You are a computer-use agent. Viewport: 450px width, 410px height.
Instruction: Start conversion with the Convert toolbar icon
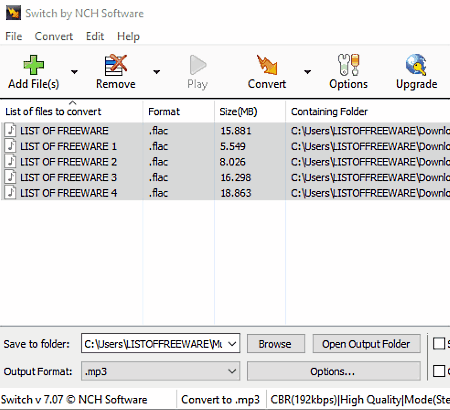point(267,65)
